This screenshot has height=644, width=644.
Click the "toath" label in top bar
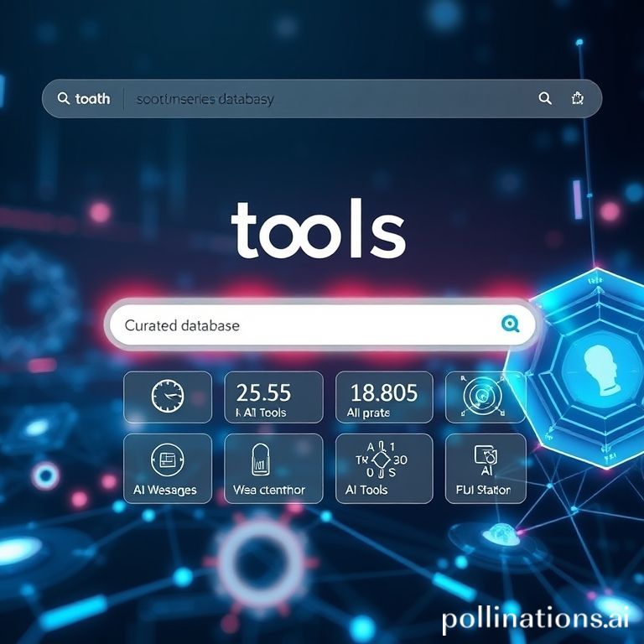(92, 99)
